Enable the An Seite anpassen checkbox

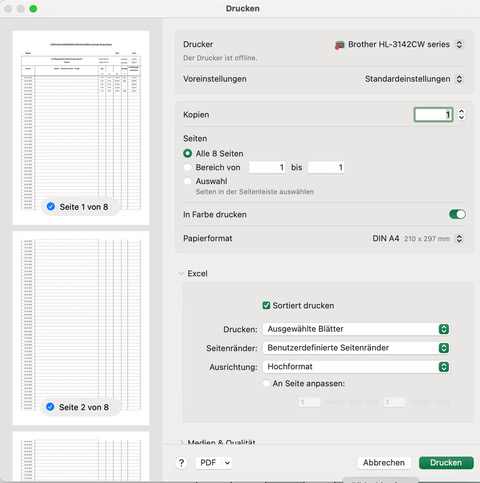266,383
